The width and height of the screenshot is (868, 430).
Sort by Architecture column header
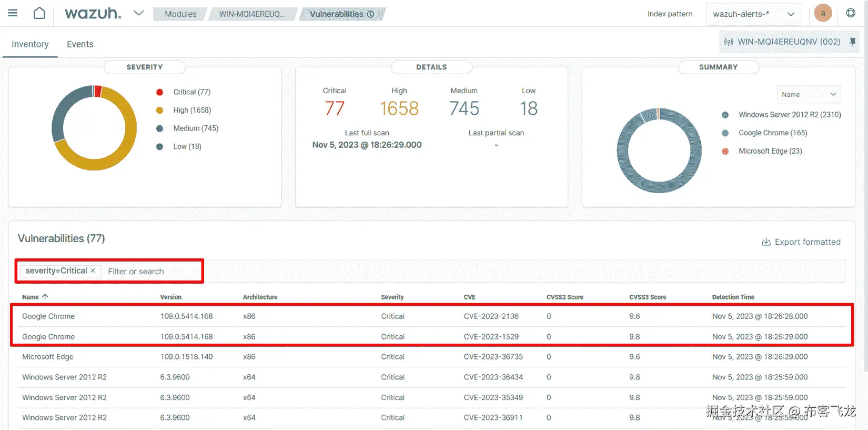pos(260,297)
